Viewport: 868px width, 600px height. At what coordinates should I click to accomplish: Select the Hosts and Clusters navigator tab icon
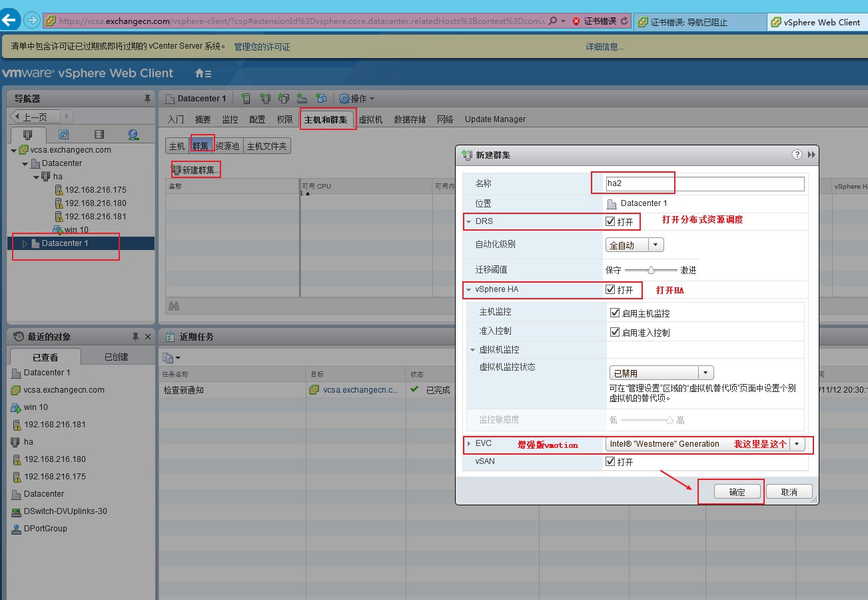[x=29, y=135]
